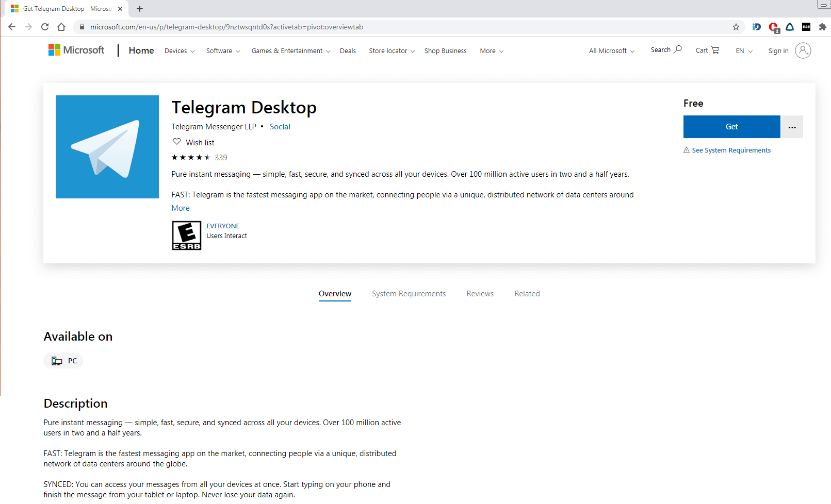831x504 pixels.
Task: Expand description with More link
Action: [181, 208]
